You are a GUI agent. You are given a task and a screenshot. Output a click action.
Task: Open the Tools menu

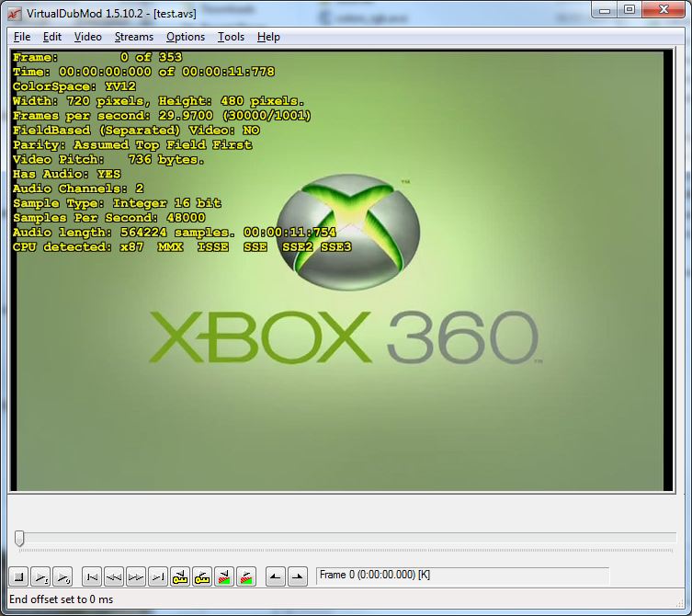click(x=231, y=37)
